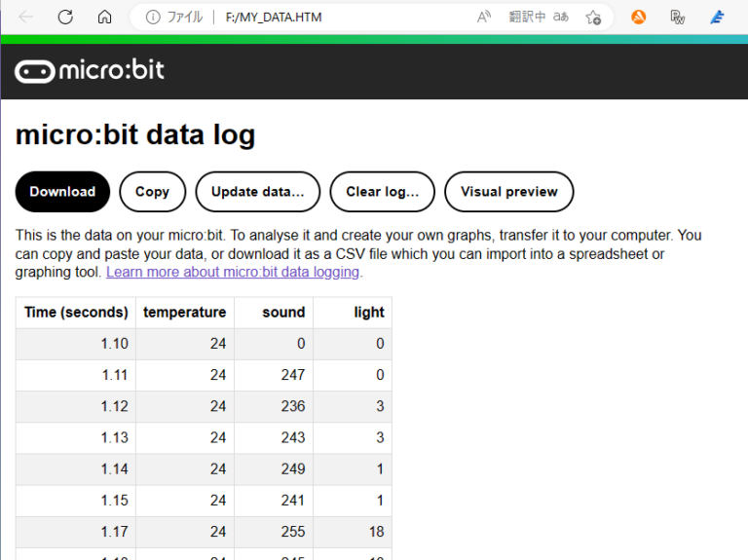Open Learn more about micro:bit data logging link
The height and width of the screenshot is (560, 748).
tap(234, 272)
